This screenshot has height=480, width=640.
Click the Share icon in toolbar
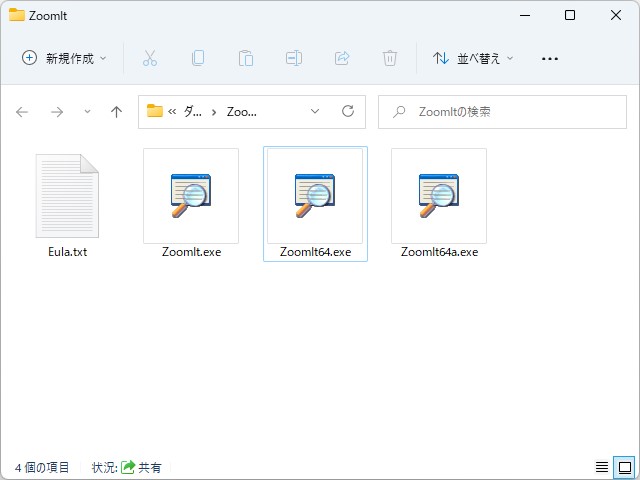pos(342,58)
